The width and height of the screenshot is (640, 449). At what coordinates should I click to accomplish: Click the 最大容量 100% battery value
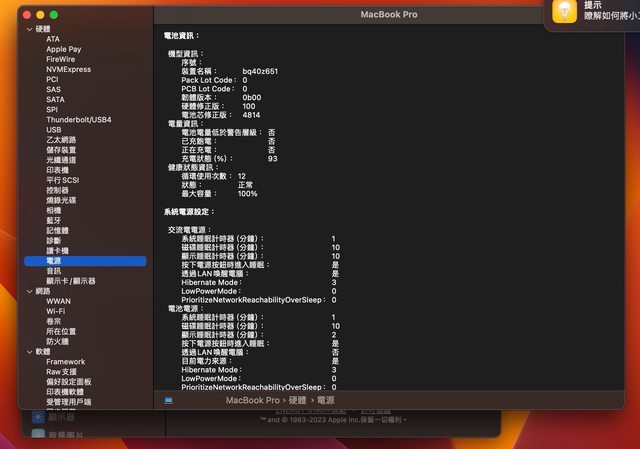coord(247,193)
